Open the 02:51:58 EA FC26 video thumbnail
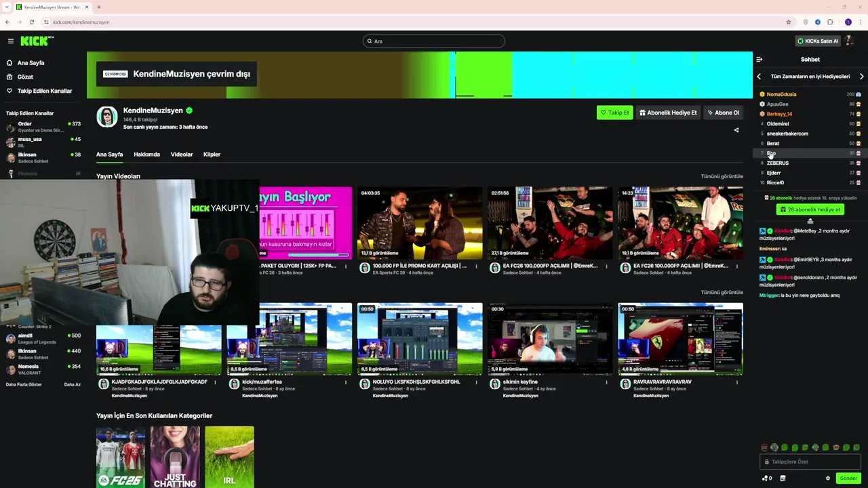 550,224
